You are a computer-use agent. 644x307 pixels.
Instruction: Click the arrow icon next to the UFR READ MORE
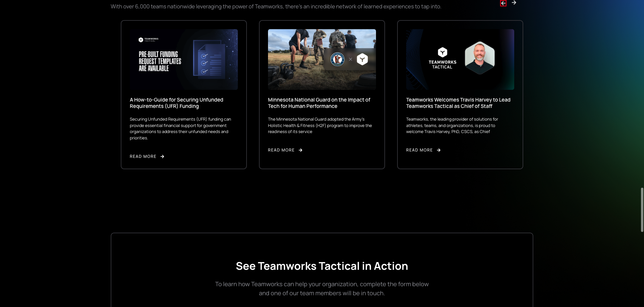(162, 156)
